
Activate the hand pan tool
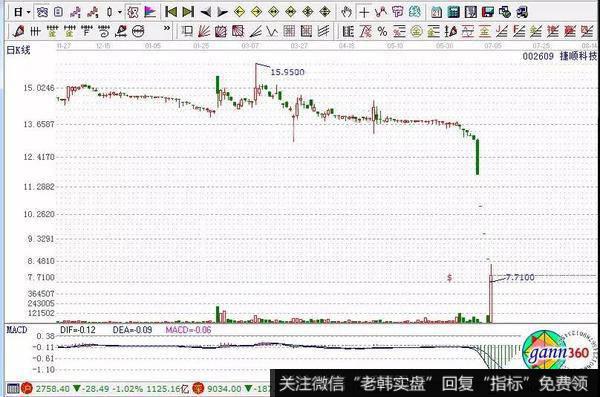(346, 12)
